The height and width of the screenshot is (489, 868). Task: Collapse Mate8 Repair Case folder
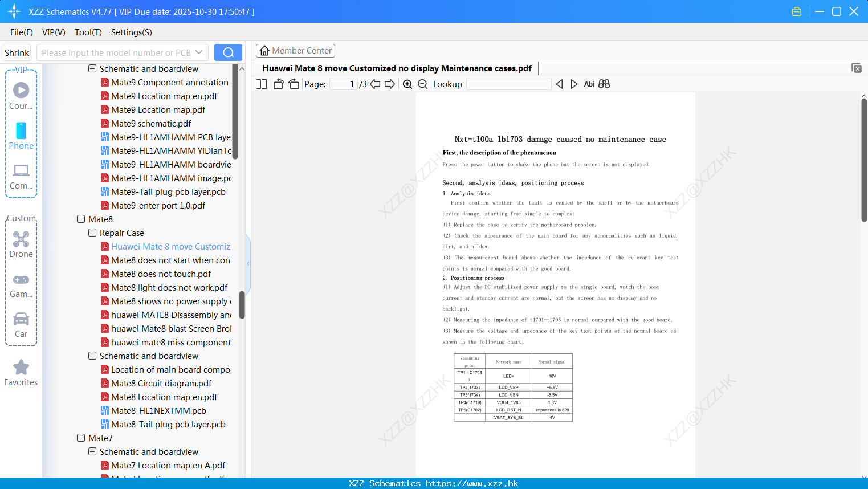[92, 233]
